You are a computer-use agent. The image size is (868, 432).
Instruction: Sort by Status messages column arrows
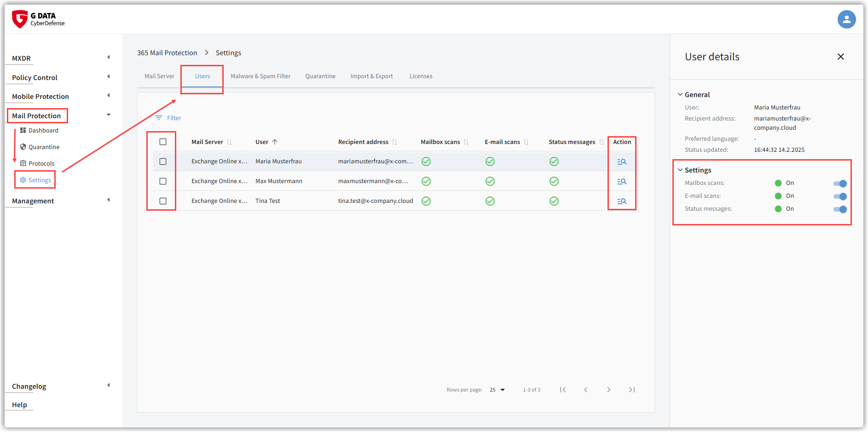tap(602, 142)
